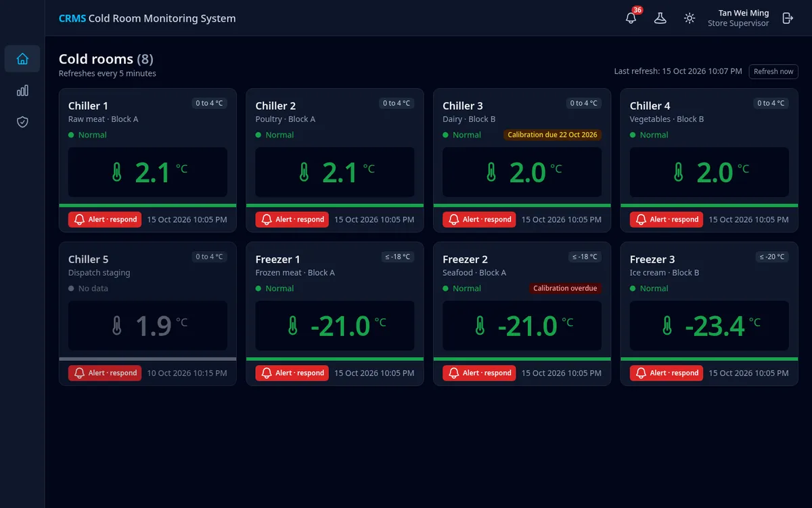Screen dimensions: 812x508
Task: Click Alert respond button on Chiller 2
Action: click(x=292, y=219)
